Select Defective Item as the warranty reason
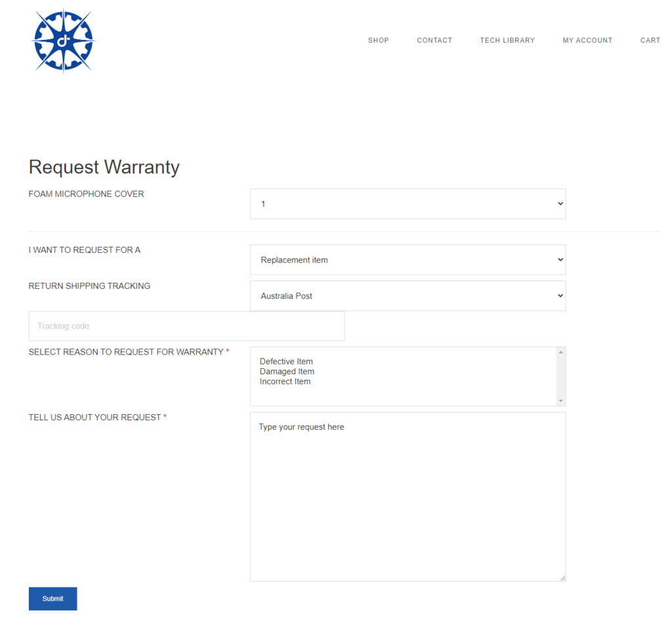This screenshot has width=672, height=621. click(x=286, y=362)
